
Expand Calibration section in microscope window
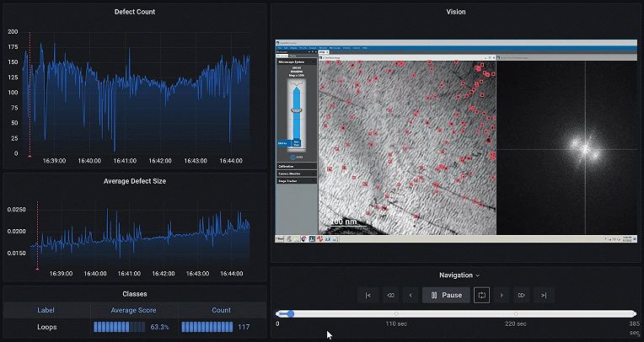point(287,167)
